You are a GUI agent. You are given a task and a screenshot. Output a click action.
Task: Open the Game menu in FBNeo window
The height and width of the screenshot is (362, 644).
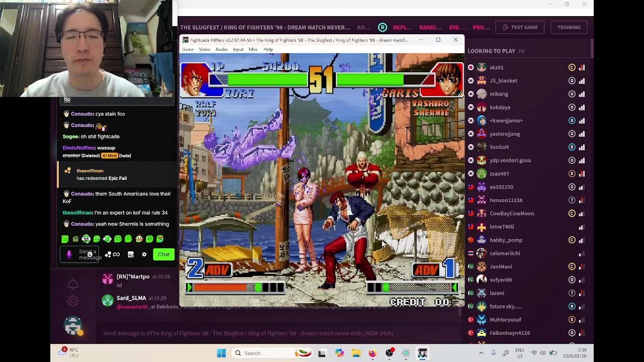[x=188, y=49]
